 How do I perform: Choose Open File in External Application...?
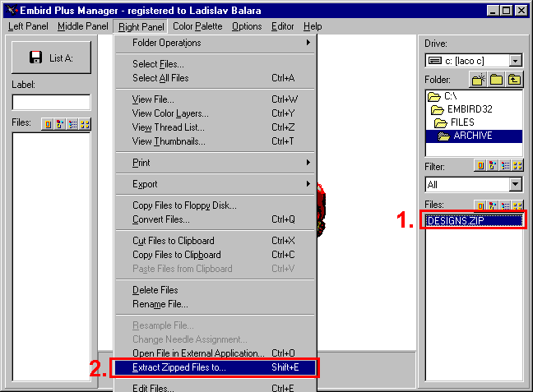pyautogui.click(x=215, y=353)
